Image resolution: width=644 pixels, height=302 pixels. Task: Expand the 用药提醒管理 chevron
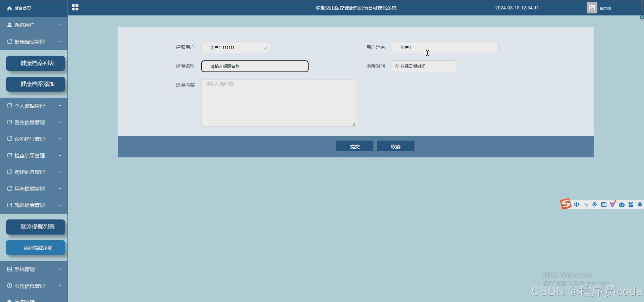[x=60, y=189]
